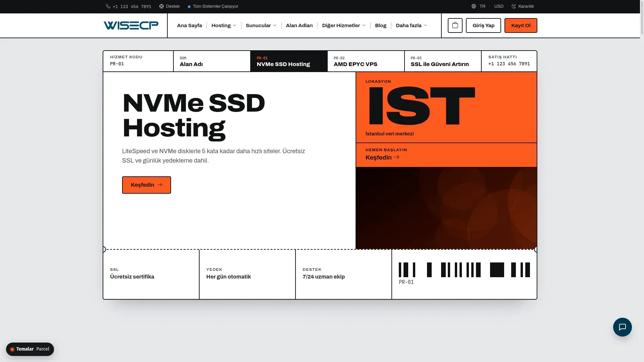
Task: Click the PR-01 barcode graphic
Action: point(464,270)
